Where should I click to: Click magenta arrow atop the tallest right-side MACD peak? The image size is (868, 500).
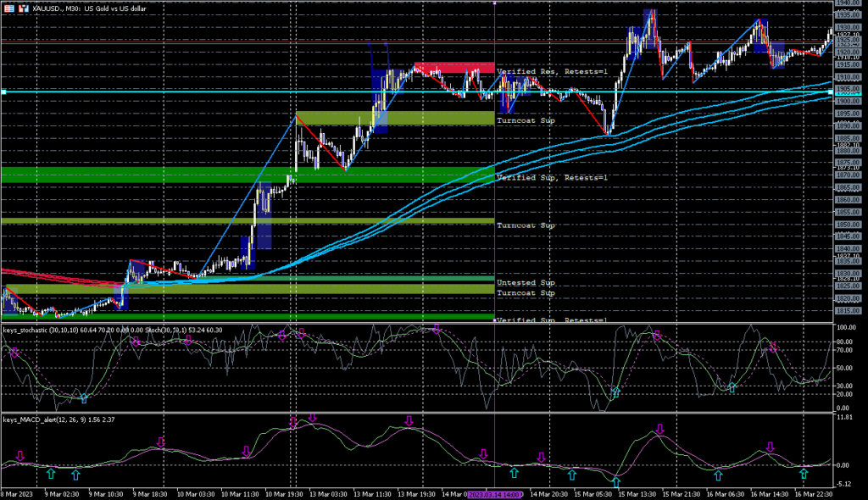[x=659, y=430]
